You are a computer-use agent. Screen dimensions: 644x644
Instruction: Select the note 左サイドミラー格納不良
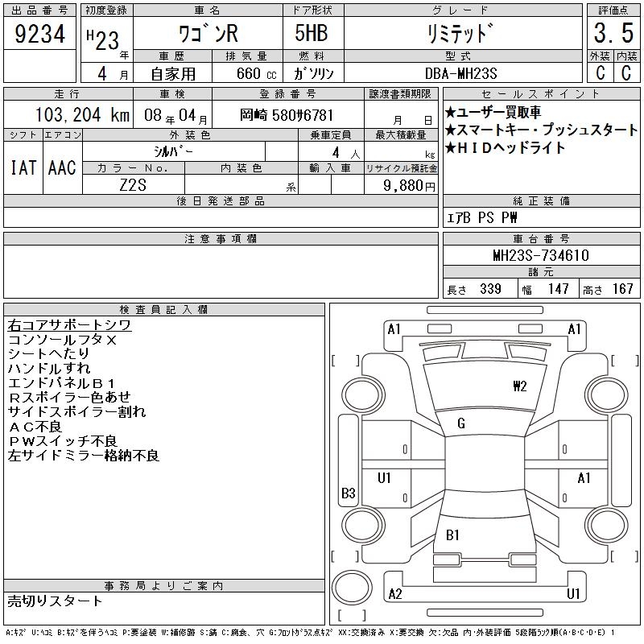84,456
